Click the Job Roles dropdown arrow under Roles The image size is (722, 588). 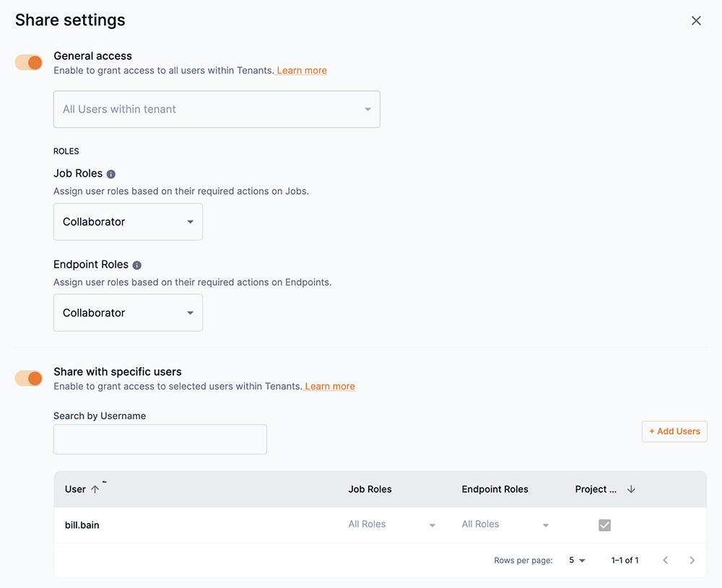(x=190, y=221)
